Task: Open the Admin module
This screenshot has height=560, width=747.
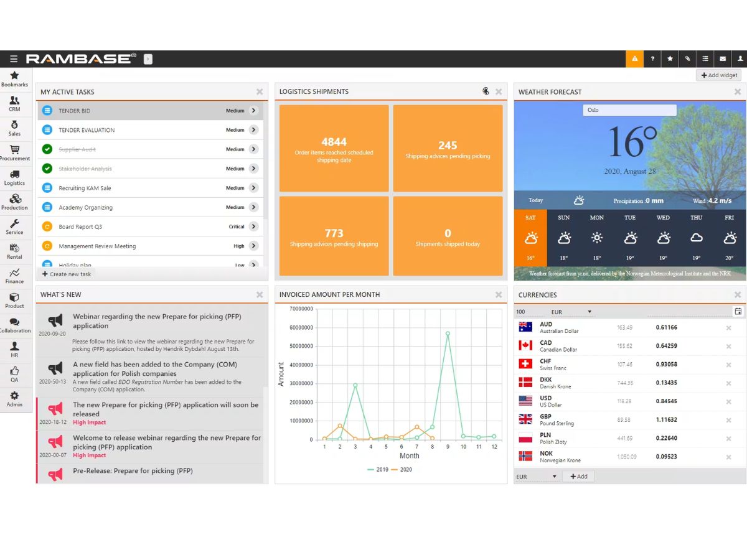Action: (x=14, y=399)
